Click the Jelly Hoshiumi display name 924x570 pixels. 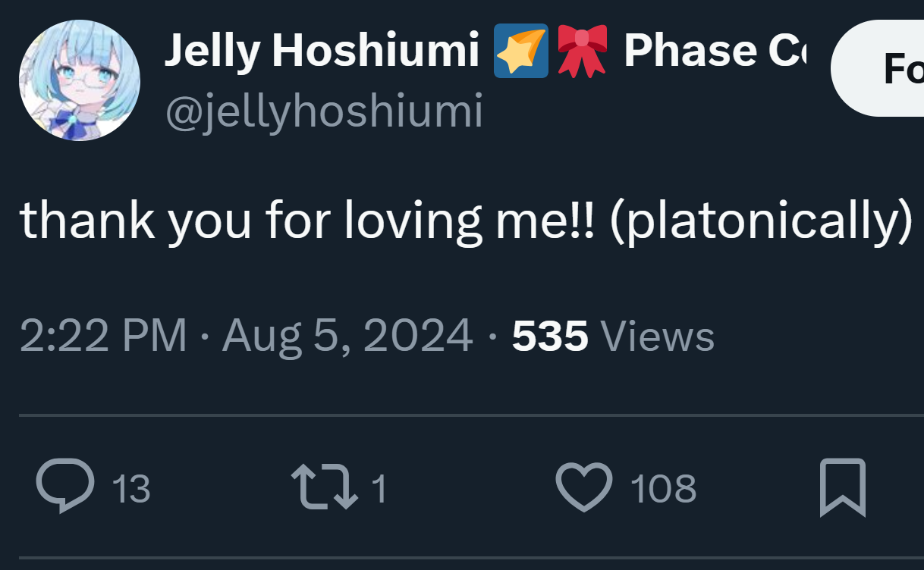(x=322, y=51)
